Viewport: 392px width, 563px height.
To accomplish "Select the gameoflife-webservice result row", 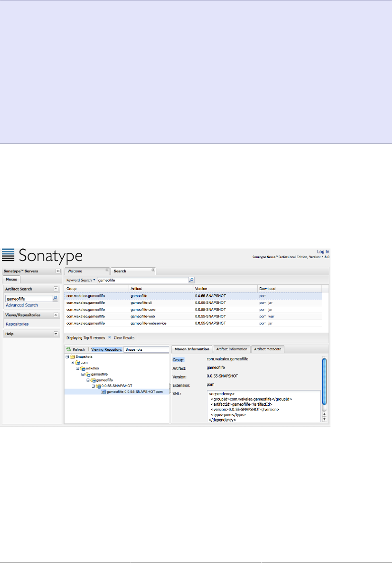I will (x=193, y=323).
